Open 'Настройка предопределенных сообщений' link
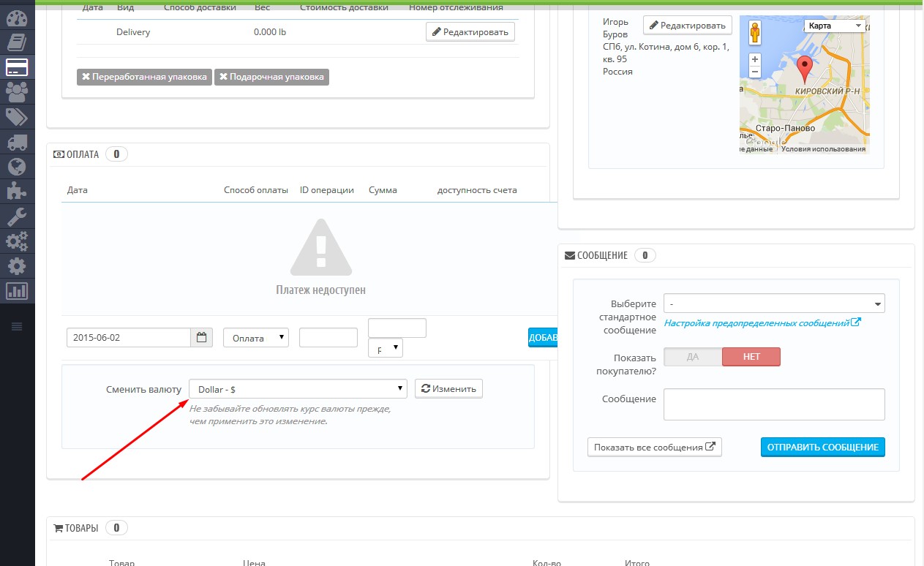 (762, 322)
